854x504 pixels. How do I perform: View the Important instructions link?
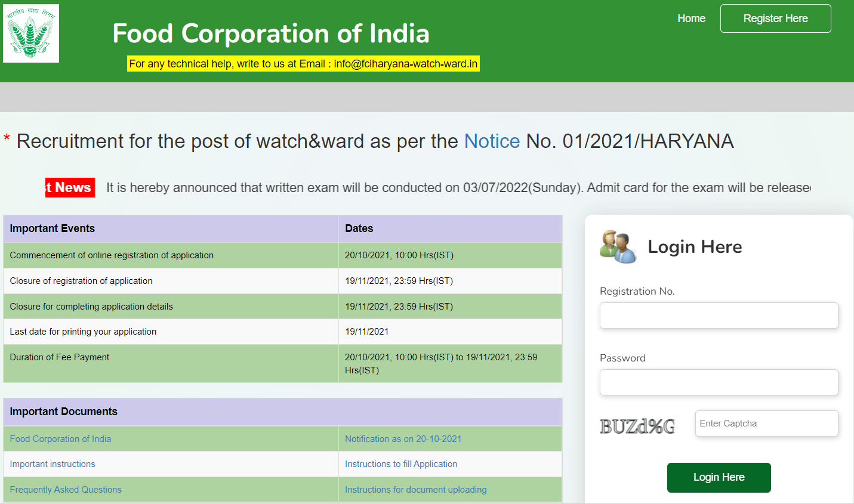click(x=53, y=464)
